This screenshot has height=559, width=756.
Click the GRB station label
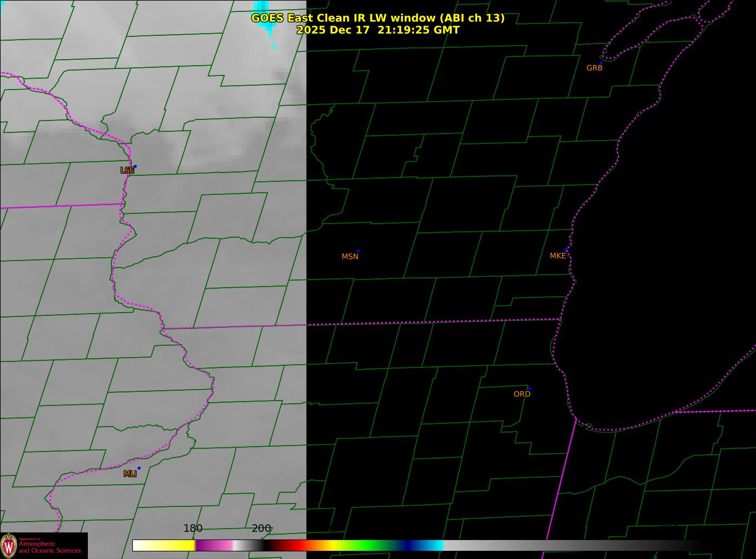594,68
